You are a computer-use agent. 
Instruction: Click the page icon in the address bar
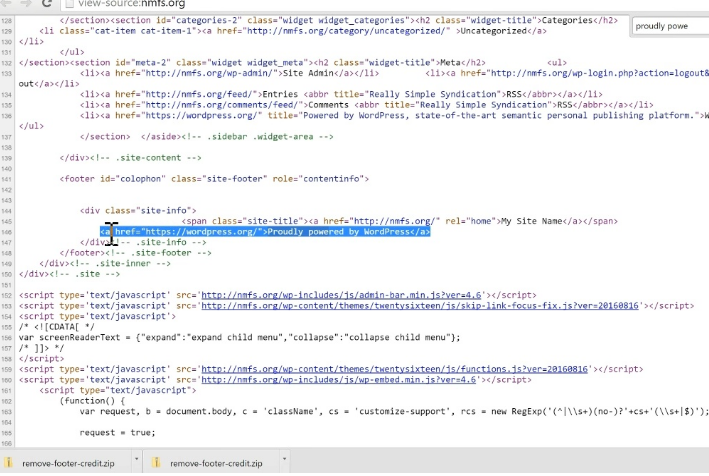coord(69,4)
